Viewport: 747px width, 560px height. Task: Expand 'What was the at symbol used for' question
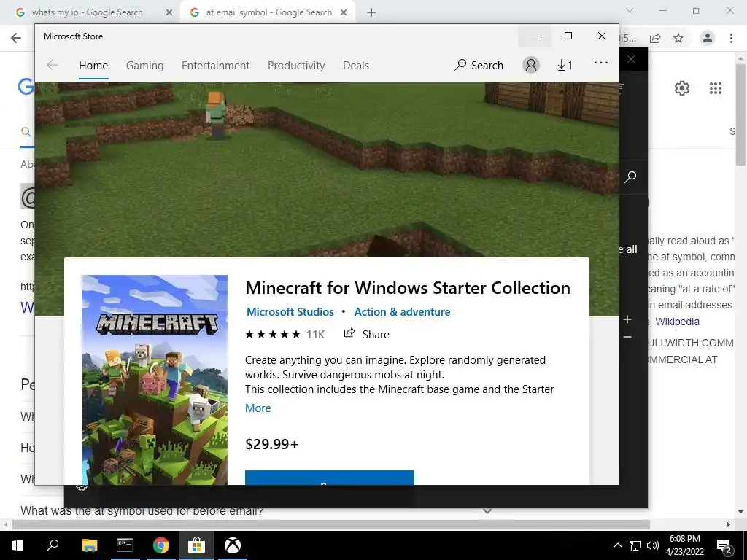pos(487,511)
